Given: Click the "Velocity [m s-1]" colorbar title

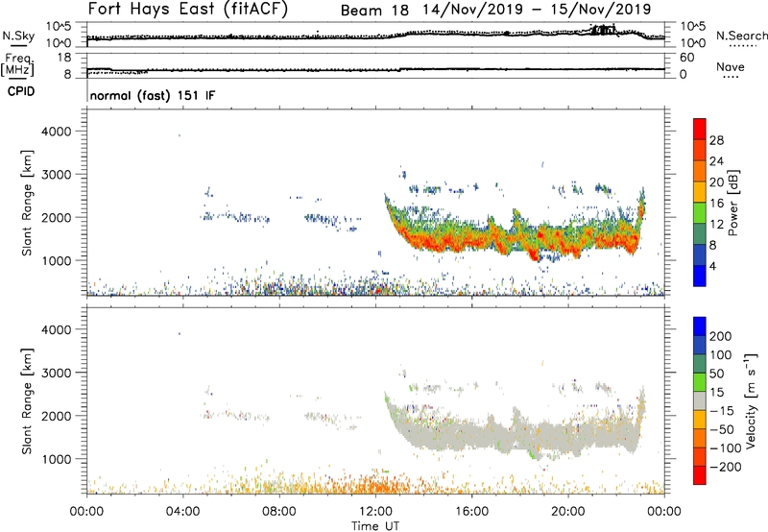Looking at the screenshot, I should pyautogui.click(x=751, y=401).
